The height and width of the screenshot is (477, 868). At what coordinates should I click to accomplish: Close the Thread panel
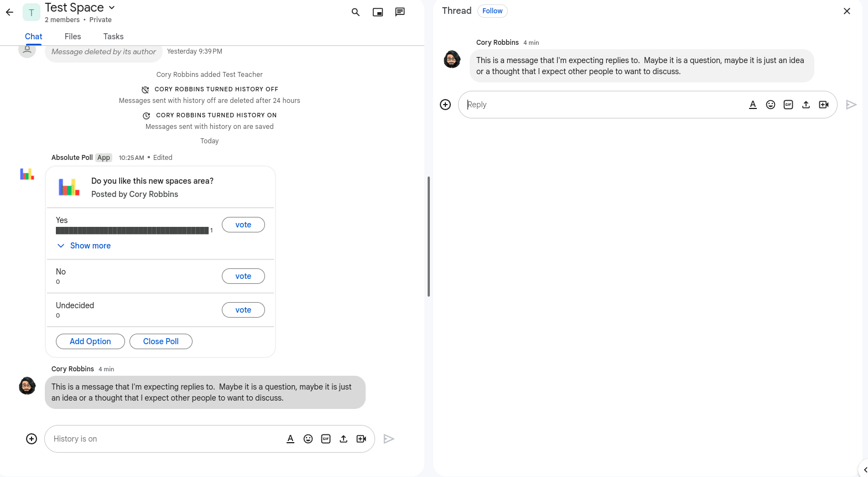coord(847,11)
